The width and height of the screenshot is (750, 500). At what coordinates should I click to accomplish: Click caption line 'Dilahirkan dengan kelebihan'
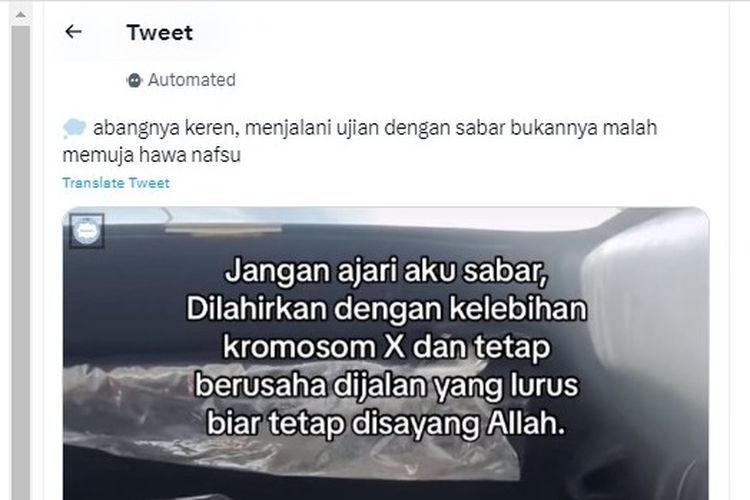click(386, 309)
